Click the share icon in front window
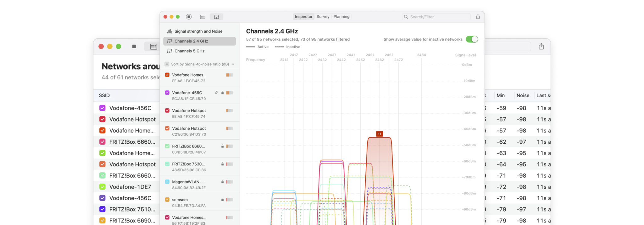 point(478,17)
